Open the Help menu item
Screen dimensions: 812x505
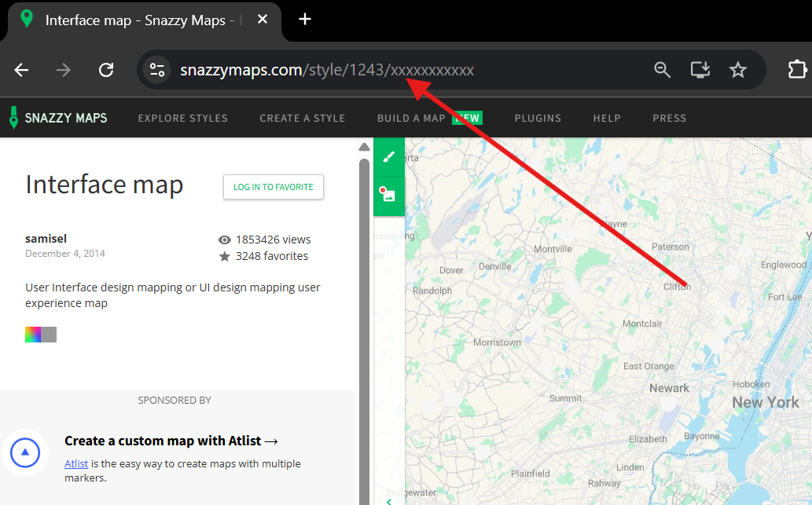[607, 118]
